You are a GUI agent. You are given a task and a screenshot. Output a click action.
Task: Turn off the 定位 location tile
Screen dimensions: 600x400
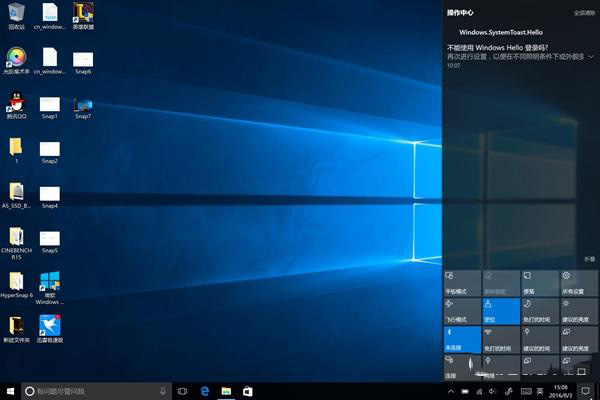coord(501,312)
